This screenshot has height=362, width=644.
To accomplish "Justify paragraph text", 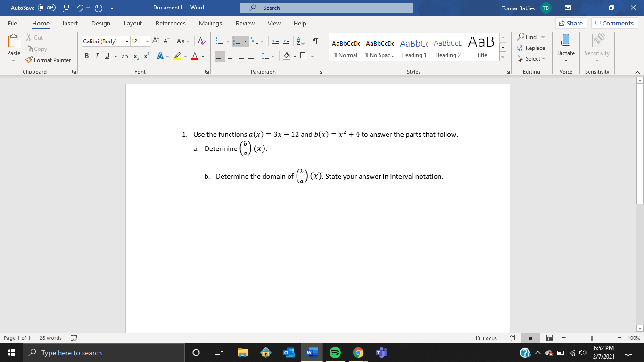I will click(250, 57).
